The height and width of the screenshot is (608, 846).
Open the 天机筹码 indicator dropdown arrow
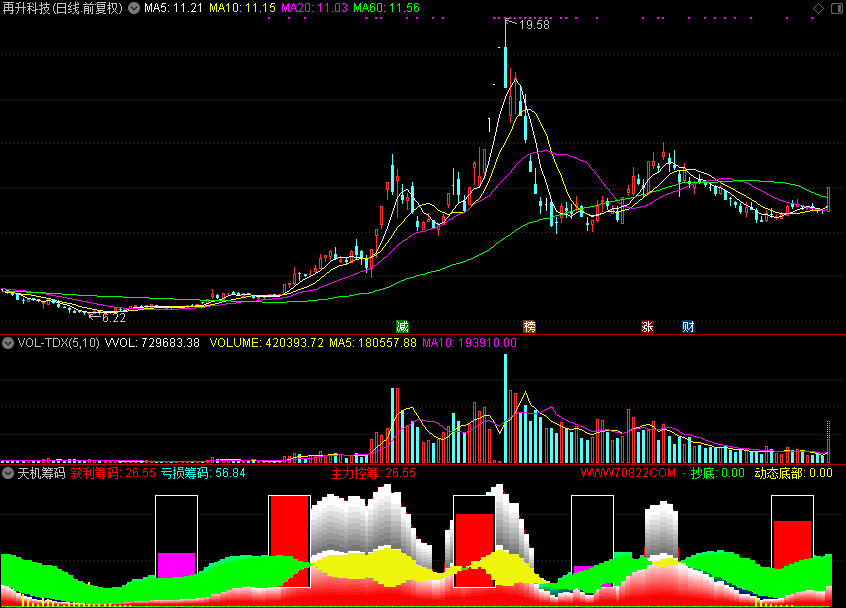[8, 474]
